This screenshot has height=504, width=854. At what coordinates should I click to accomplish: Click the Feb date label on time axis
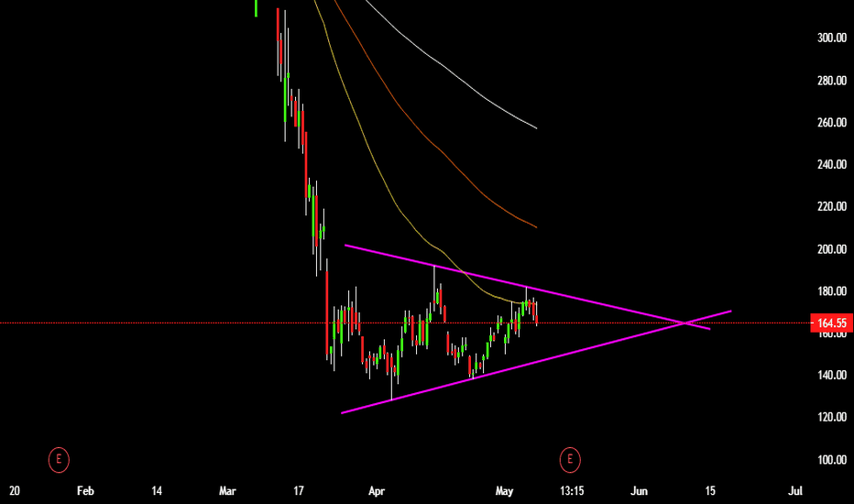tap(85, 491)
